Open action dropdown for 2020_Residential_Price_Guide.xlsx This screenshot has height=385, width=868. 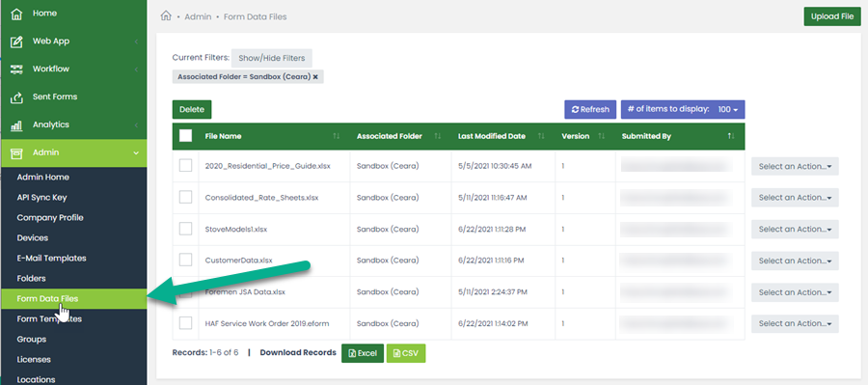795,166
